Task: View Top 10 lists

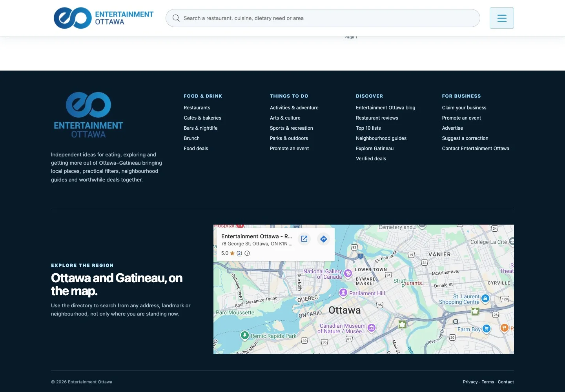Action: (x=368, y=128)
